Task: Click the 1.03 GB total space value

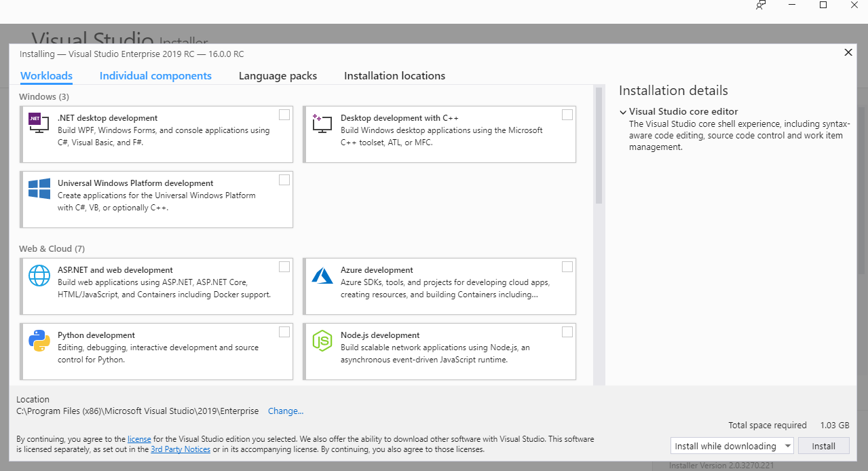Action: tap(835, 426)
